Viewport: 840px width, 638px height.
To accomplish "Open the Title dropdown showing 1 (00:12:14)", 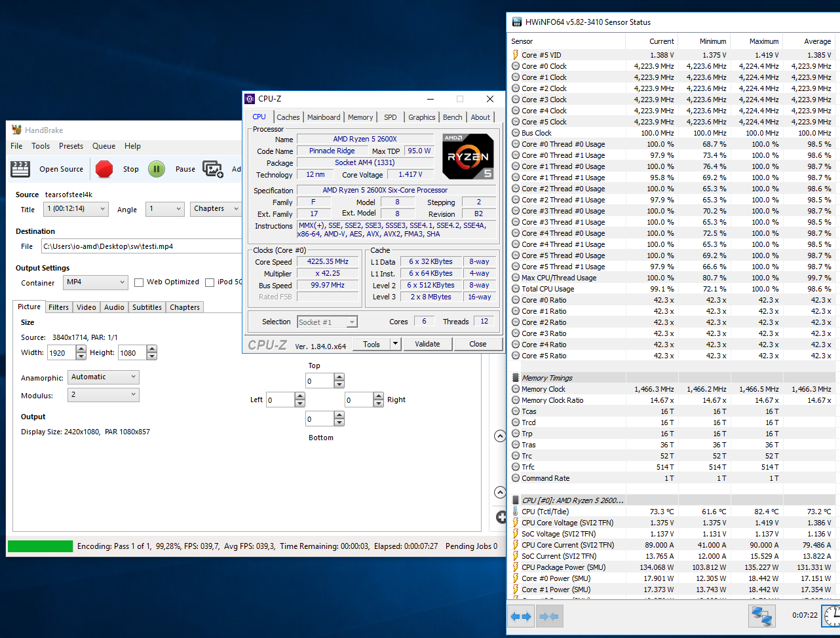I will click(x=75, y=209).
